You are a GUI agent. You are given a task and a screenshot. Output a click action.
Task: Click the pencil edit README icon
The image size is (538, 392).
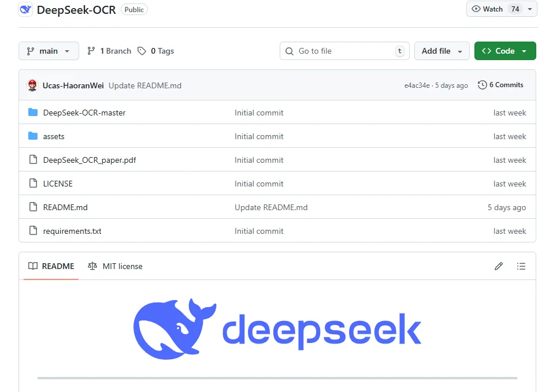point(499,266)
